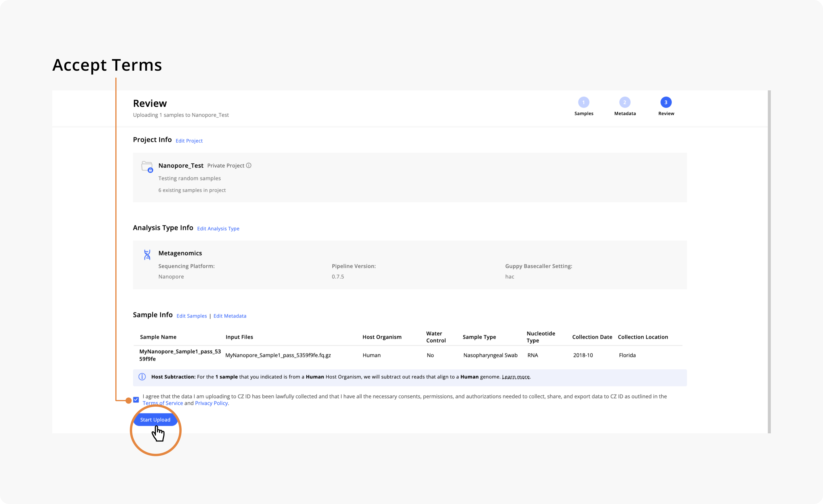823x504 pixels.
Task: Click the Input Files column header
Action: coord(239,337)
